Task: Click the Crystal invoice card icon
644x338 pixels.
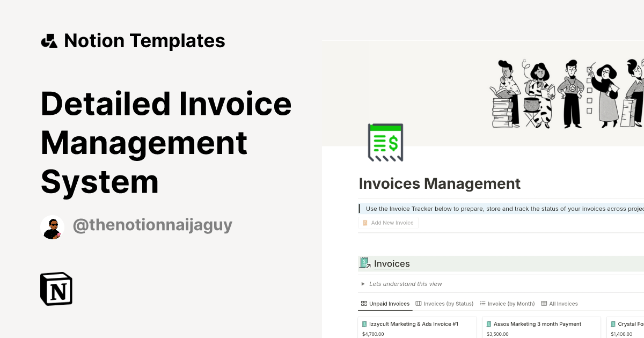Action: click(613, 324)
